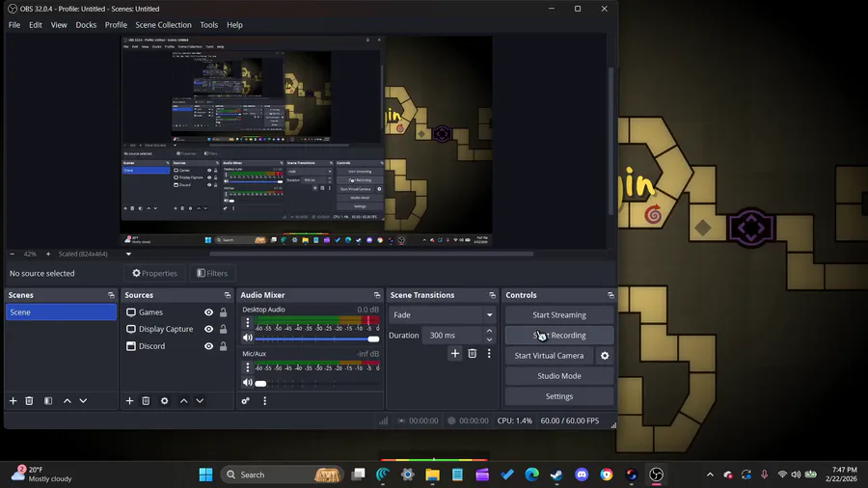Show hidden system tray icons chevron

710,474
